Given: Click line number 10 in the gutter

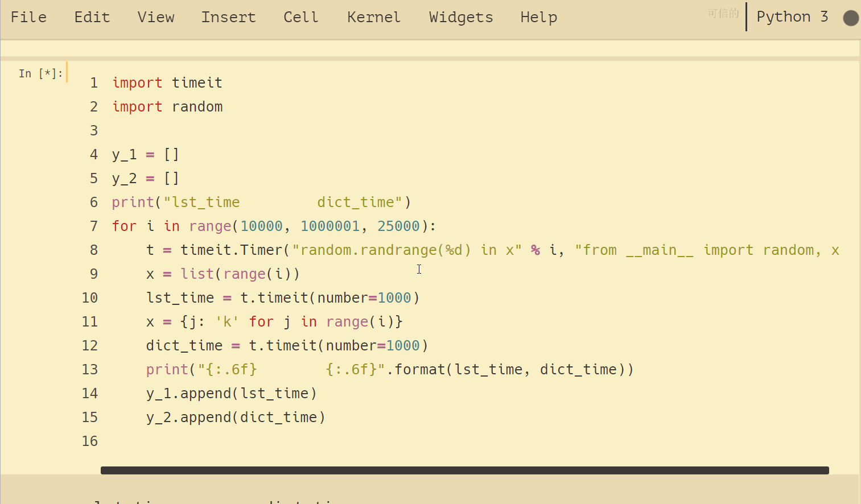Looking at the screenshot, I should (90, 298).
